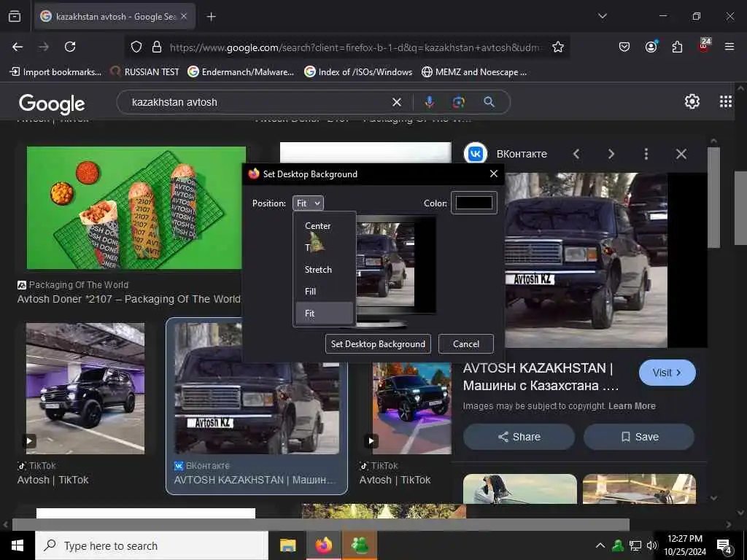The height and width of the screenshot is (560, 747).
Task: Open Google apps grid
Action: [x=726, y=101]
